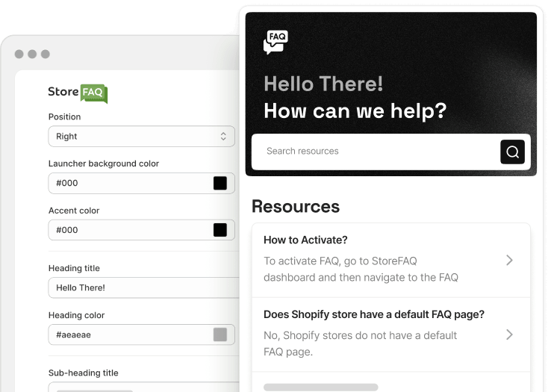This screenshot has height=392, width=551.
Task: Click the third gray window dot
Action: pyautogui.click(x=45, y=54)
